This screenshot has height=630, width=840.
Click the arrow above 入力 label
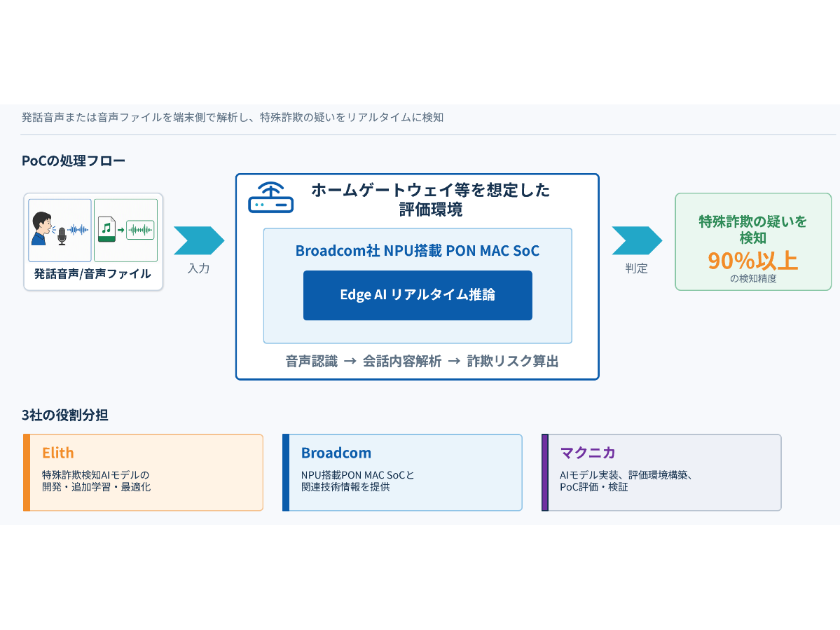pyautogui.click(x=199, y=240)
